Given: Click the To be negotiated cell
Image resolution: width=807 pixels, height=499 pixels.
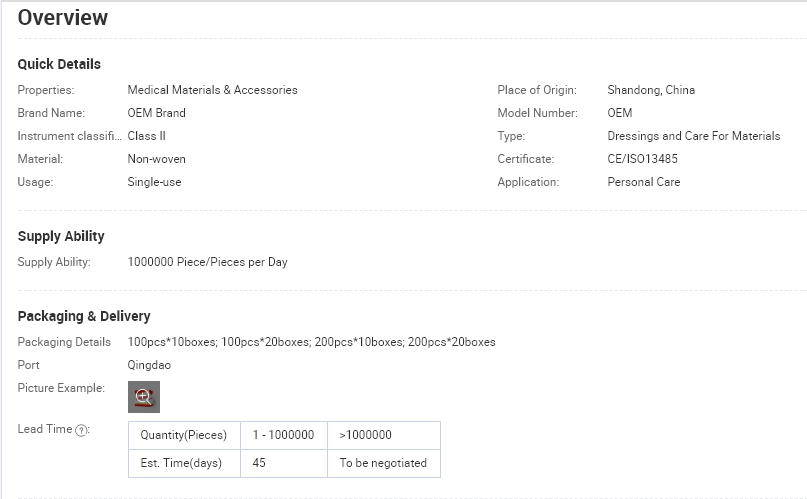Looking at the screenshot, I should pos(384,464).
